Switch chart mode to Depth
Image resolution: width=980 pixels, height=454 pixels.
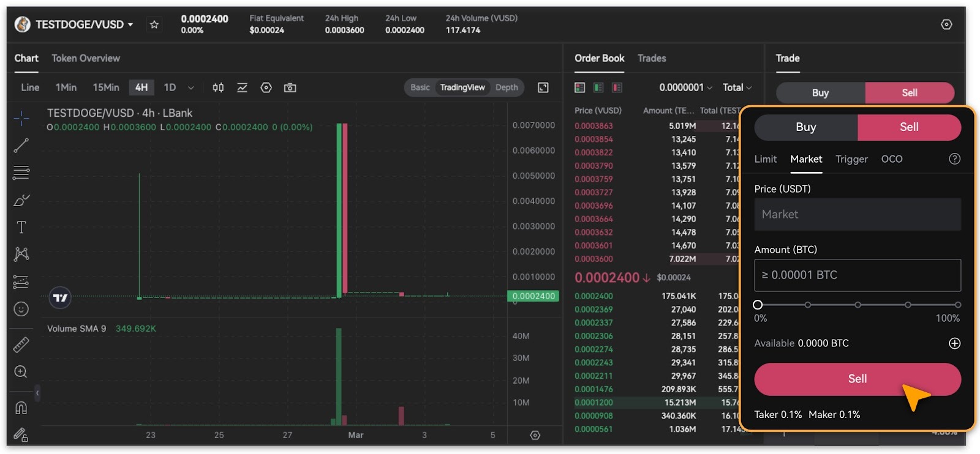coord(507,87)
